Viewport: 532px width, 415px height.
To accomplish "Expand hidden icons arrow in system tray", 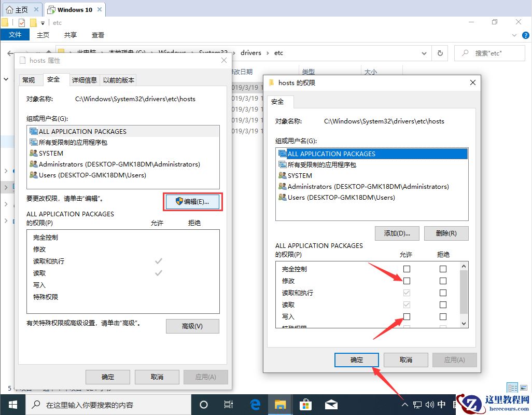I will click(x=404, y=404).
